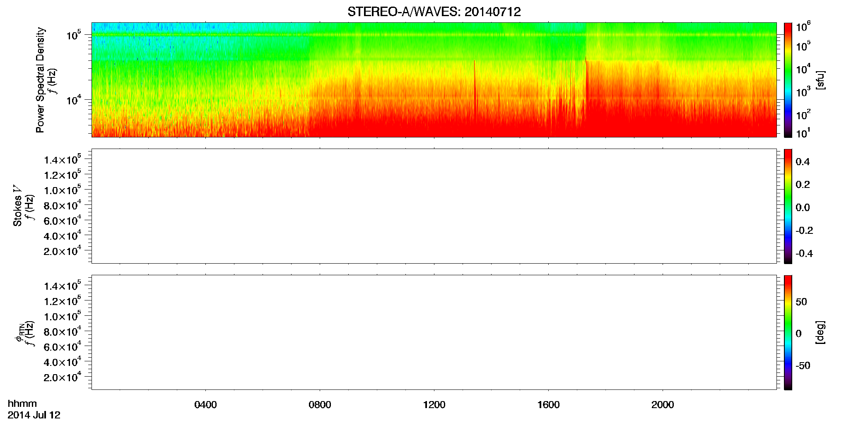Click the Stokes V color bar
The height and width of the screenshot is (447, 868).
point(788,206)
